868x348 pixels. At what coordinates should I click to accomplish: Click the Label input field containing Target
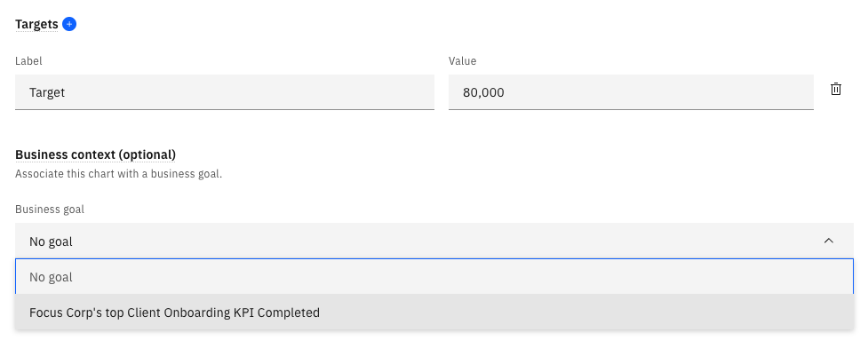tap(224, 92)
